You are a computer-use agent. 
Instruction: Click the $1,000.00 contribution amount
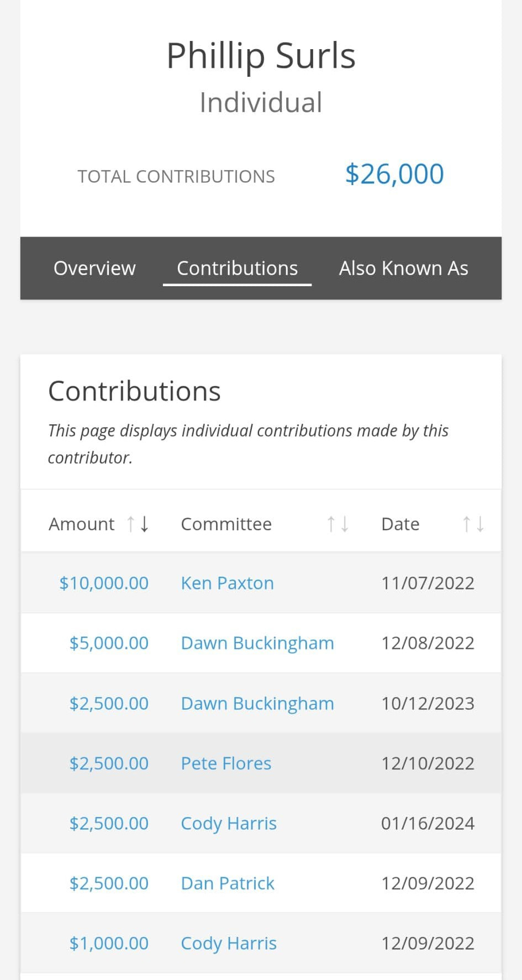(x=109, y=943)
